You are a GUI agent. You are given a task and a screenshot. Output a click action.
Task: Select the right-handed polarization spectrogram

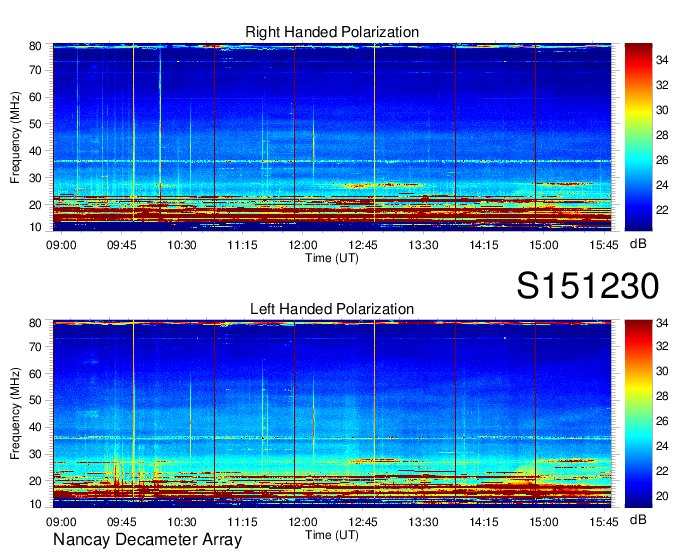click(x=332, y=137)
